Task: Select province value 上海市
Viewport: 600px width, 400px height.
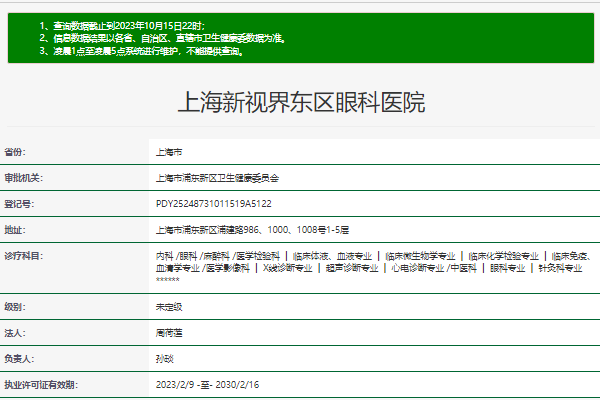Action: [169, 152]
